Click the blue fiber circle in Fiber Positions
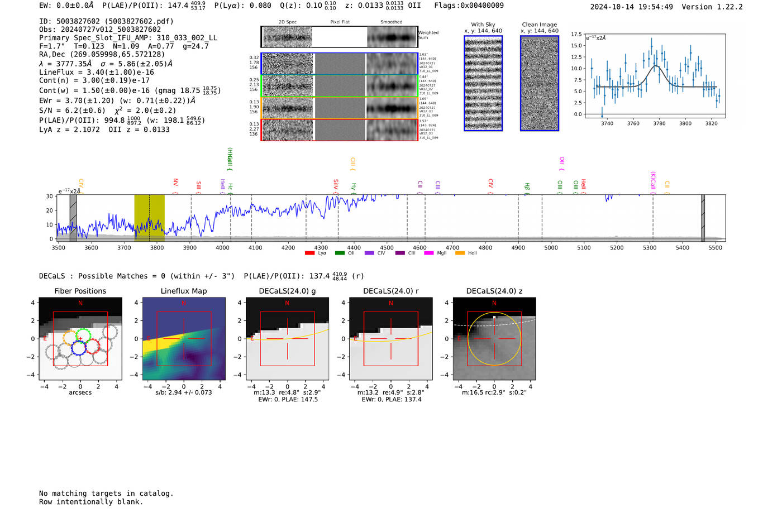782x532 pixels. click(x=79, y=348)
